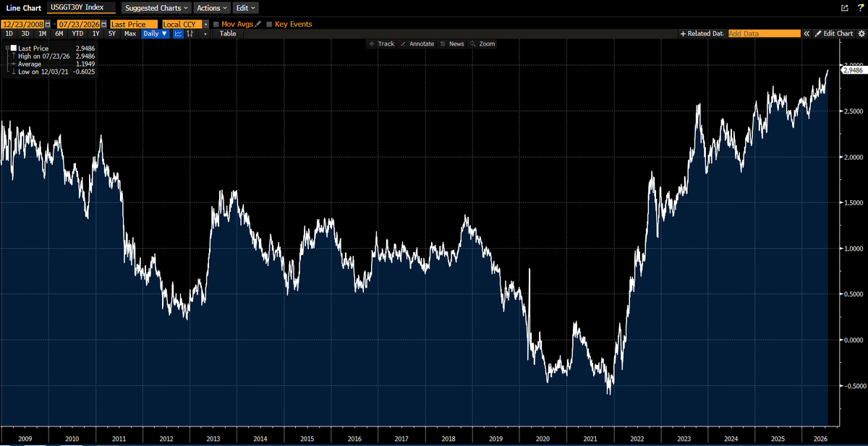Screen dimensions: 868x446
Task: Activate Zoom tool
Action: [x=482, y=43]
